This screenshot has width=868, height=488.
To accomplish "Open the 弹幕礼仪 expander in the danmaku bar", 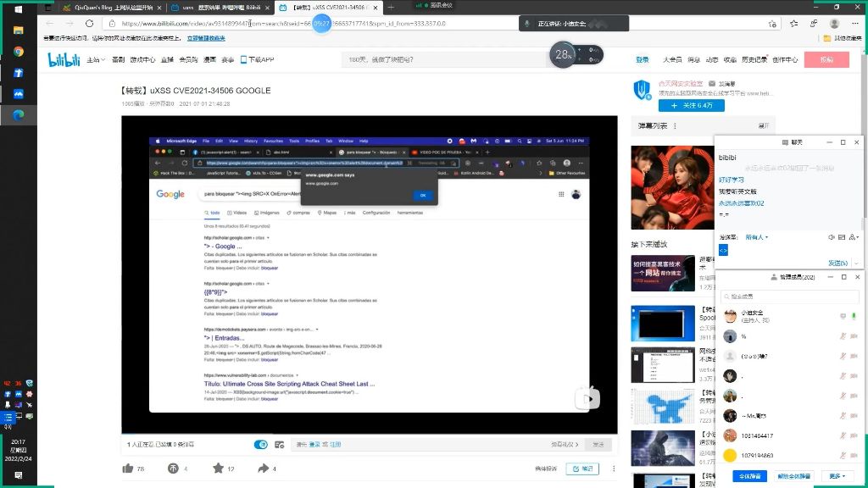I will click(x=565, y=444).
